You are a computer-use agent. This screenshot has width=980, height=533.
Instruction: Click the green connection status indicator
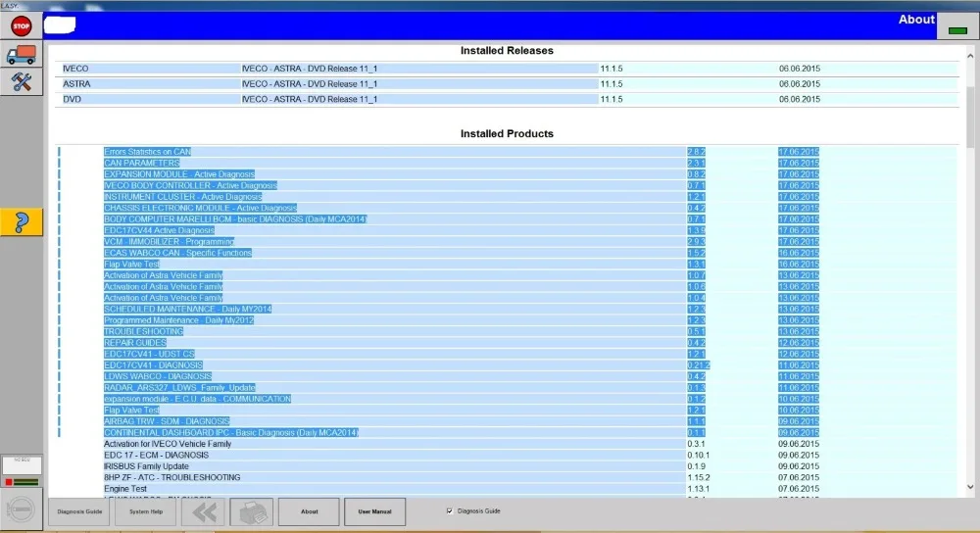pyautogui.click(x=957, y=30)
